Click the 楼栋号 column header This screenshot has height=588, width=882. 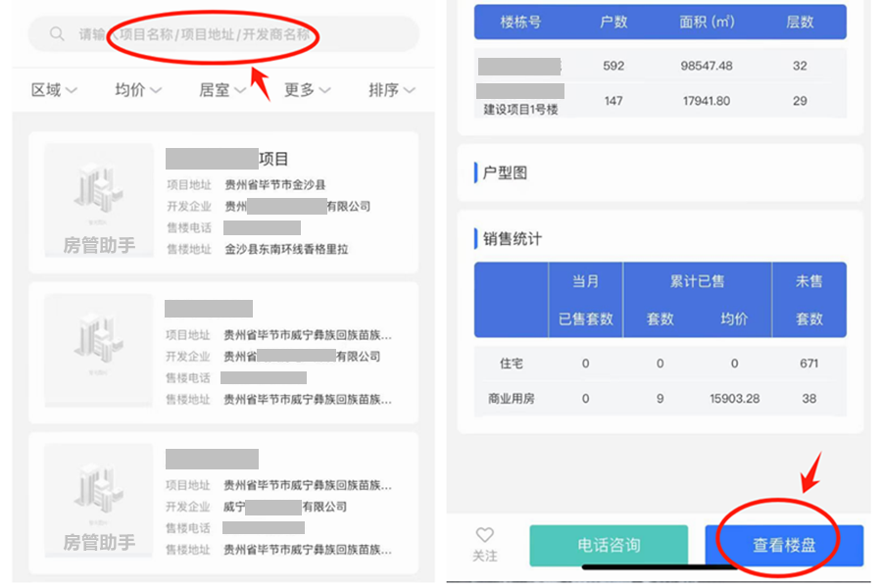point(520,22)
